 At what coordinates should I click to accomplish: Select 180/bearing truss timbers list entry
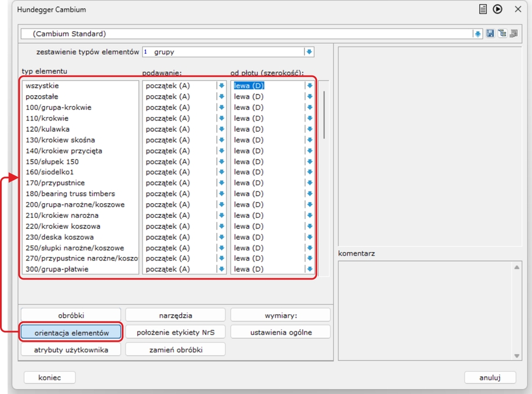[x=70, y=194]
